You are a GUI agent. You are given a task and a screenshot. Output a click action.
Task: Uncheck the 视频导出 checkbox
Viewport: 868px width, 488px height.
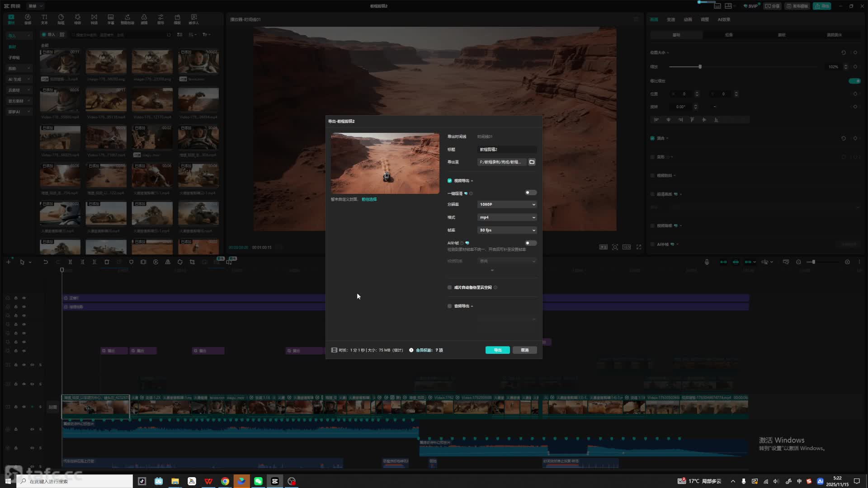(x=449, y=181)
